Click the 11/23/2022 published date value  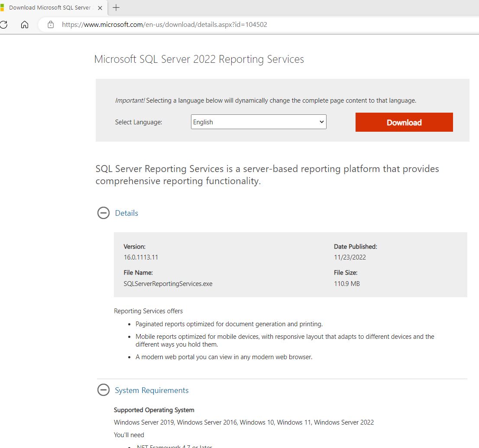[x=350, y=257]
